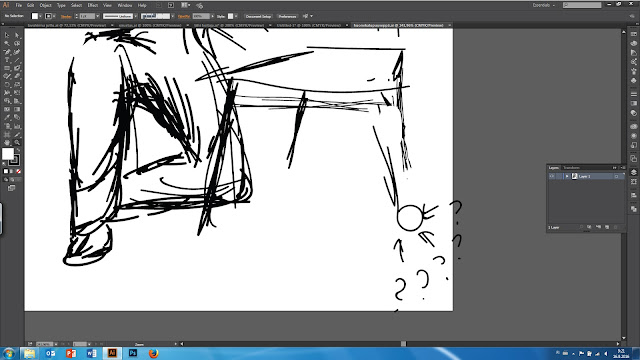Open the Stroke panel from dock
Viewport: 640px width, 360px height.
[x=633, y=94]
